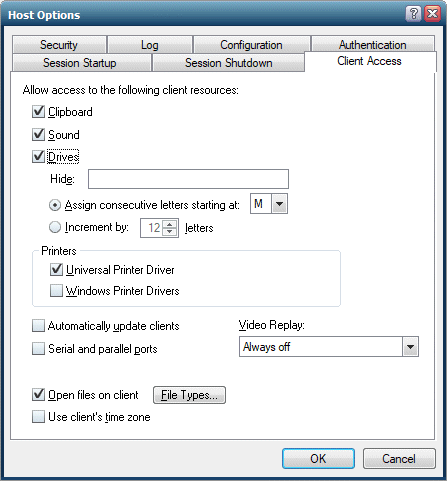Viewport: 447px width, 481px height.
Task: Toggle Universal Printer Driver checkbox
Action: pyautogui.click(x=56, y=270)
